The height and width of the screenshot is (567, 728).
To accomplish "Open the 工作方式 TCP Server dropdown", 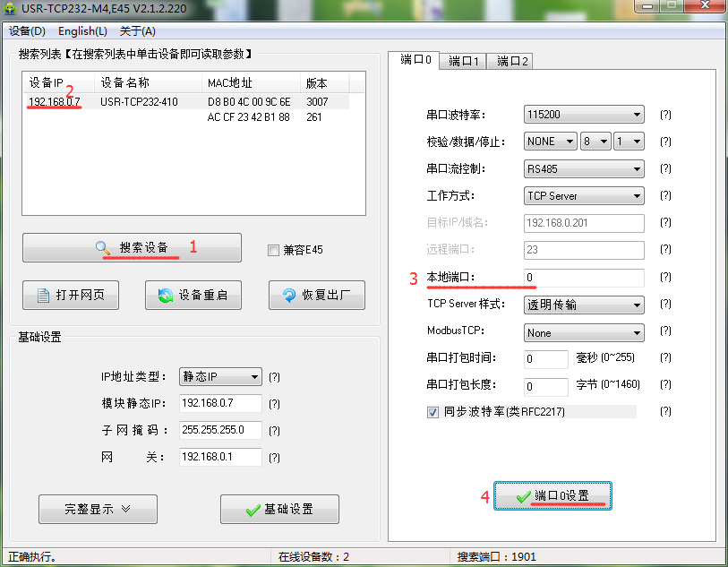I will click(584, 196).
